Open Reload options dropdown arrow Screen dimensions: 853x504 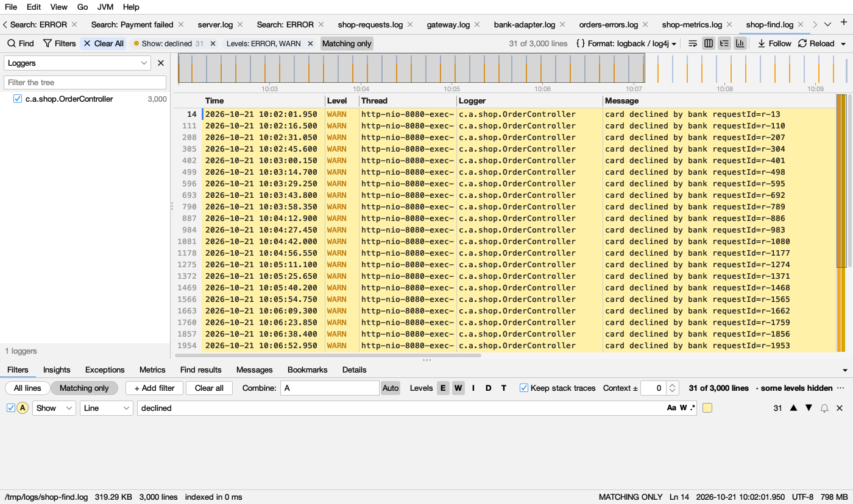pyautogui.click(x=843, y=44)
